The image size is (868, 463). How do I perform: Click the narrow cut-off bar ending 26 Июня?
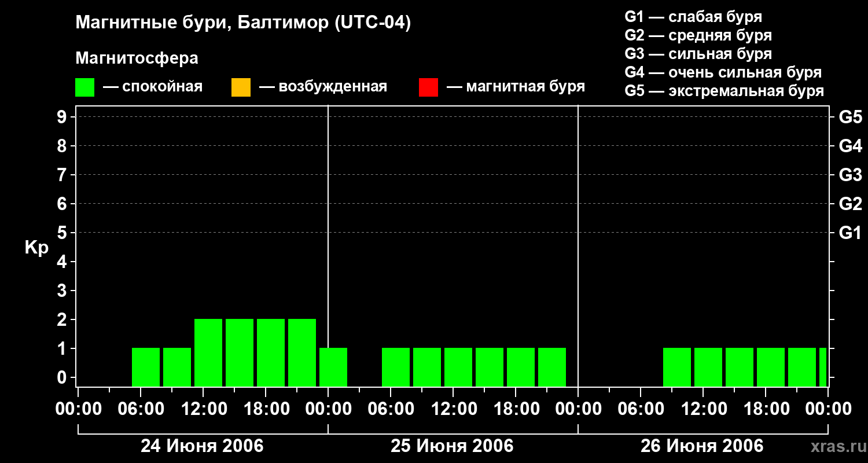tap(823, 367)
